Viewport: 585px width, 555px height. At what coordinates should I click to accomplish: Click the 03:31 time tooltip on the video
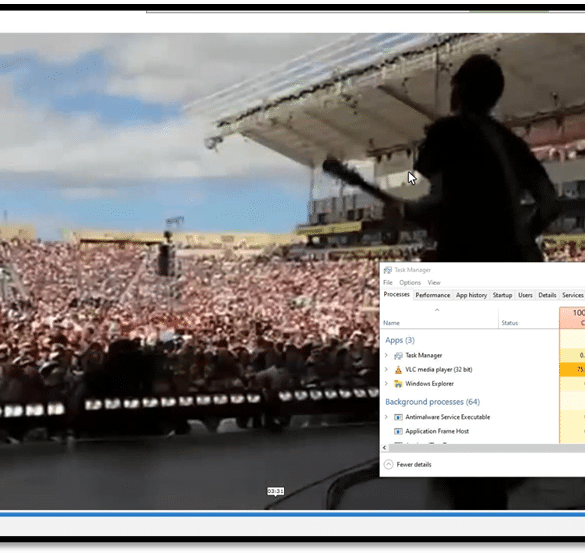pyautogui.click(x=276, y=492)
